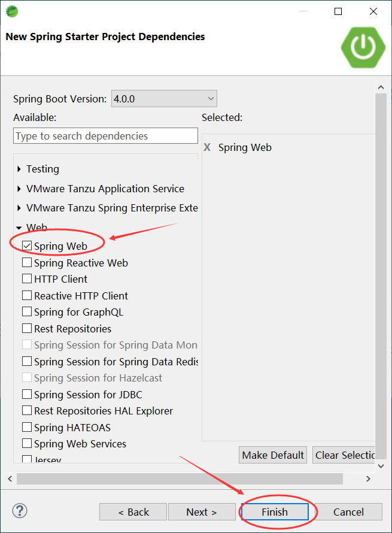
Task: Check the HTTP Client checkbox
Action: point(26,278)
